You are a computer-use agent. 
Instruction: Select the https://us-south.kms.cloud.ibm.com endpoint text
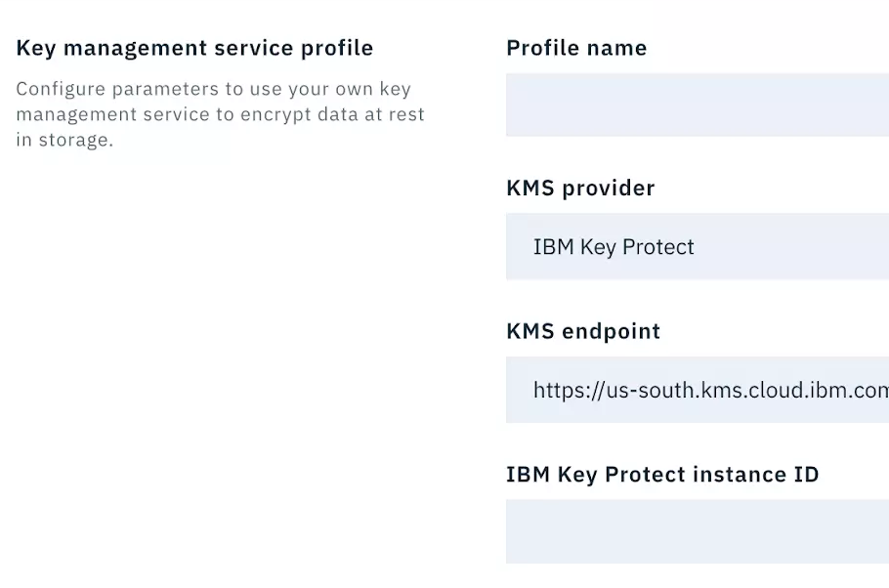710,390
